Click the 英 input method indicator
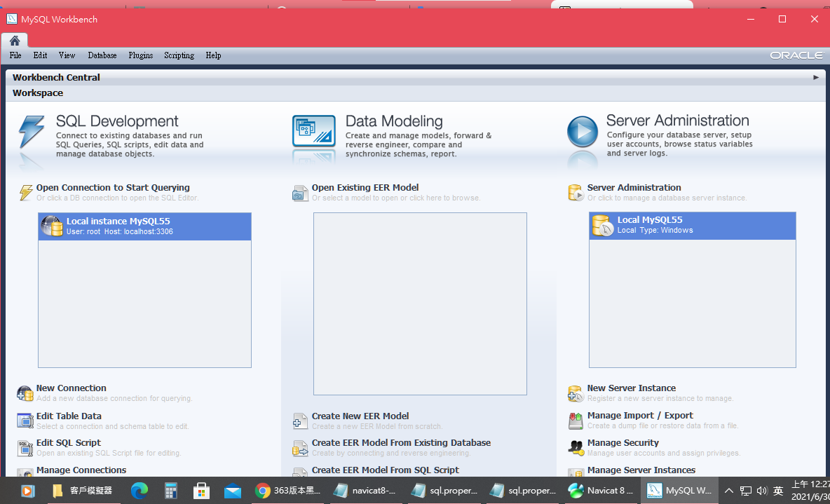Image resolution: width=830 pixels, height=504 pixels. tap(778, 491)
